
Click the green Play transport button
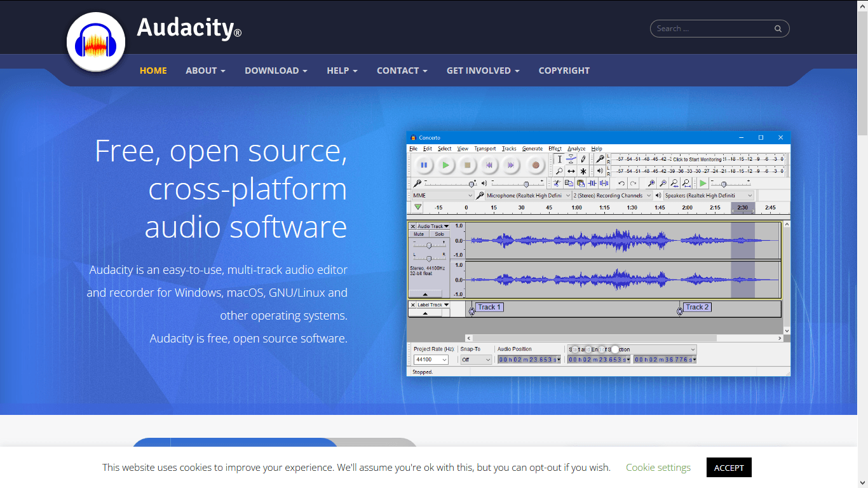(445, 165)
